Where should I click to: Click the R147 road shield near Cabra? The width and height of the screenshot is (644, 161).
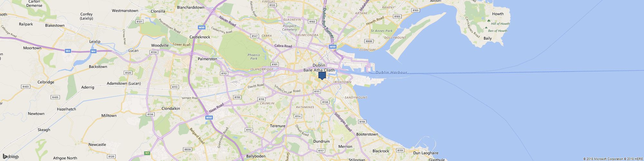tap(255, 36)
